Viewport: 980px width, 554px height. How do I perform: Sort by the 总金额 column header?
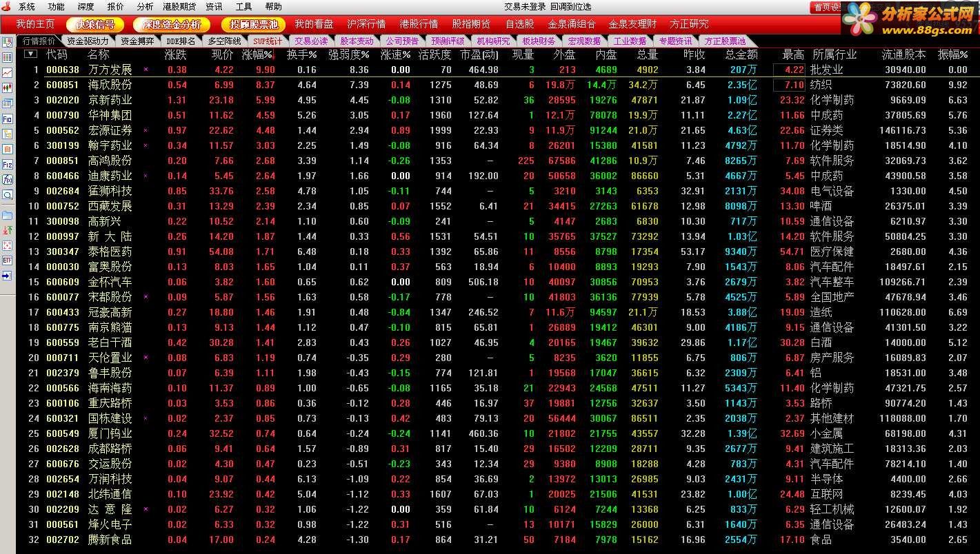click(741, 54)
